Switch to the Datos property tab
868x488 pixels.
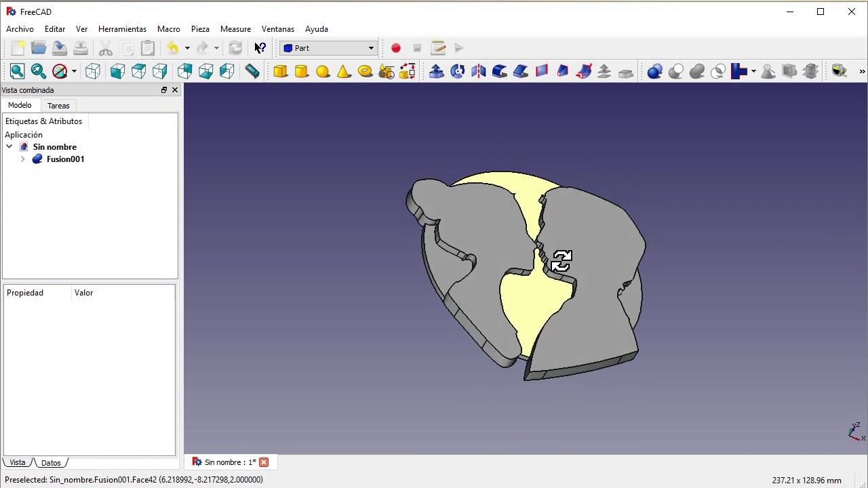pyautogui.click(x=51, y=463)
